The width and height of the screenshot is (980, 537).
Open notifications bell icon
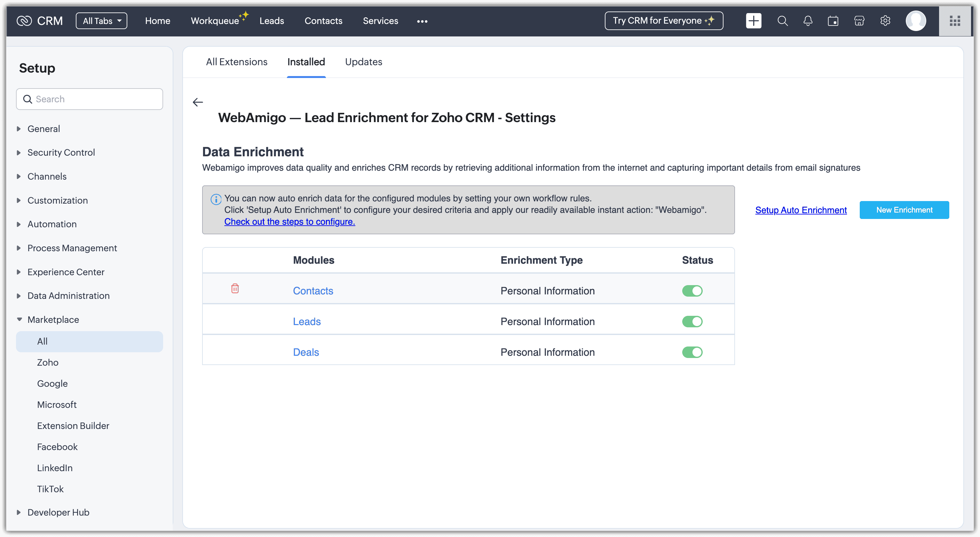[x=808, y=20]
